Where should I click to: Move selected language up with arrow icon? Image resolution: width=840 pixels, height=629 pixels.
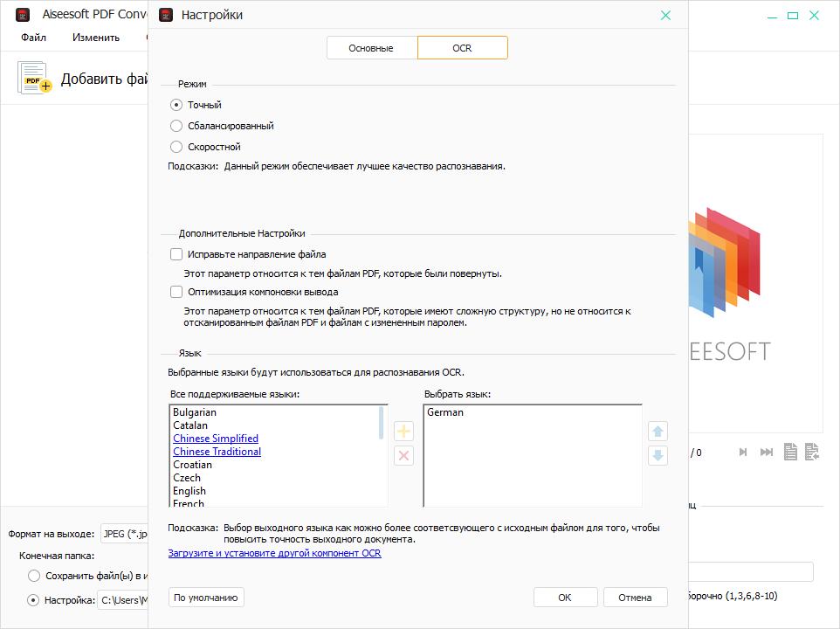point(658,432)
